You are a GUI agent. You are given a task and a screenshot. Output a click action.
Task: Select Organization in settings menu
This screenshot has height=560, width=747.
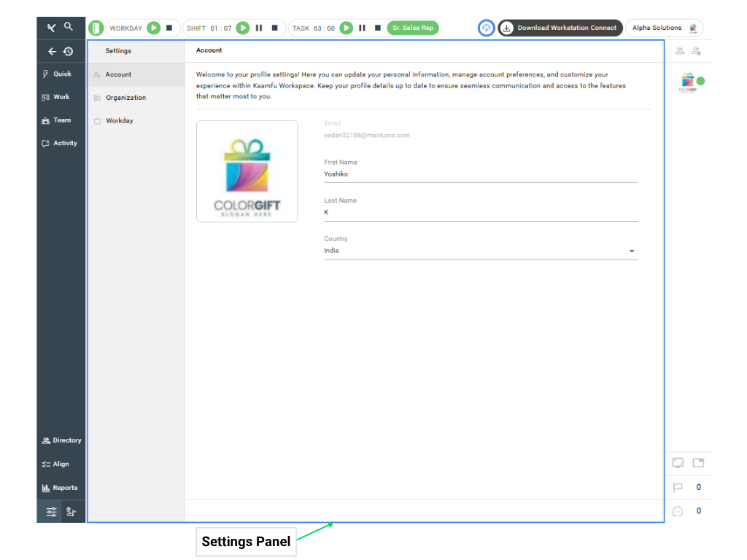click(x=125, y=98)
